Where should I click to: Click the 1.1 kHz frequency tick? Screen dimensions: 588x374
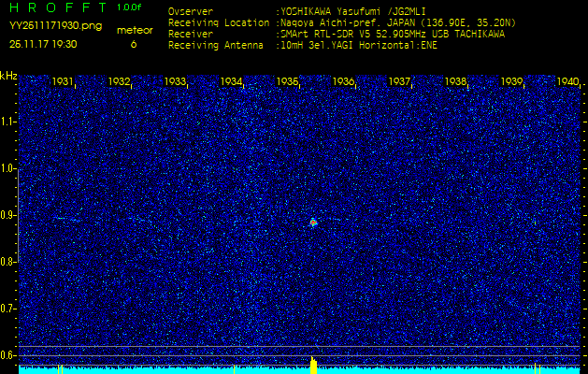pos(8,122)
